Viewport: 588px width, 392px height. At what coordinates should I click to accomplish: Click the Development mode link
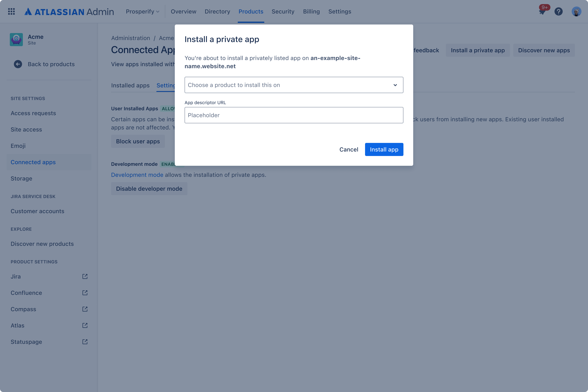click(137, 175)
